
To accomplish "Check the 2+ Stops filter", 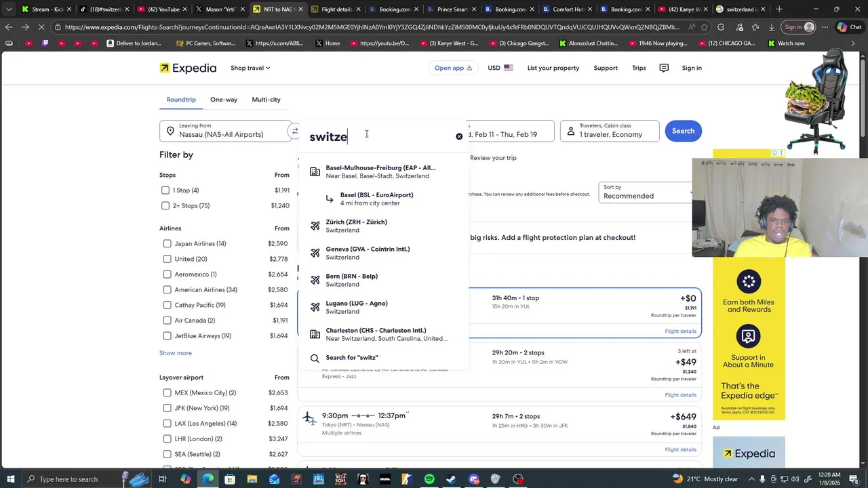I will pos(165,205).
